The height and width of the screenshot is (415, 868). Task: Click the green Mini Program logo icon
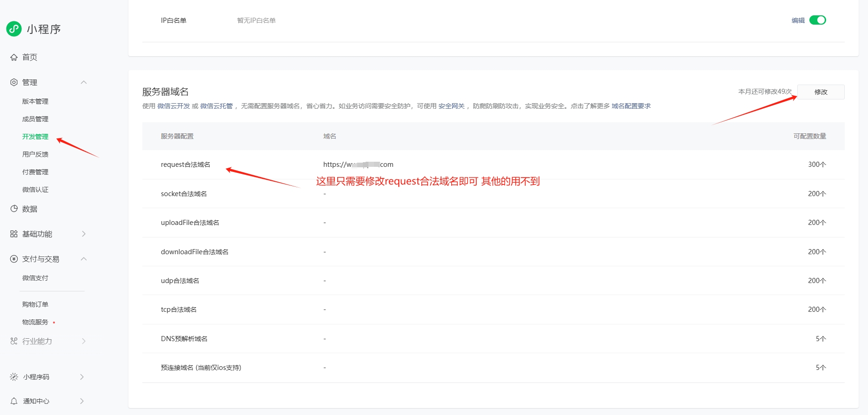(x=14, y=29)
